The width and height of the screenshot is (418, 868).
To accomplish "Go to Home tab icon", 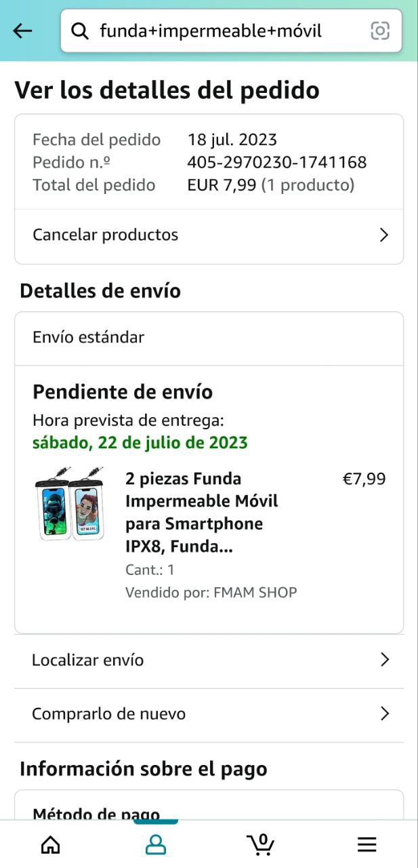I will [x=51, y=844].
